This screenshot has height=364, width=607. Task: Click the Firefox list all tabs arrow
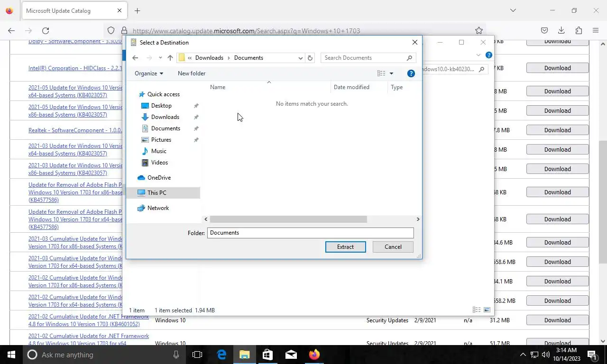coord(513,10)
